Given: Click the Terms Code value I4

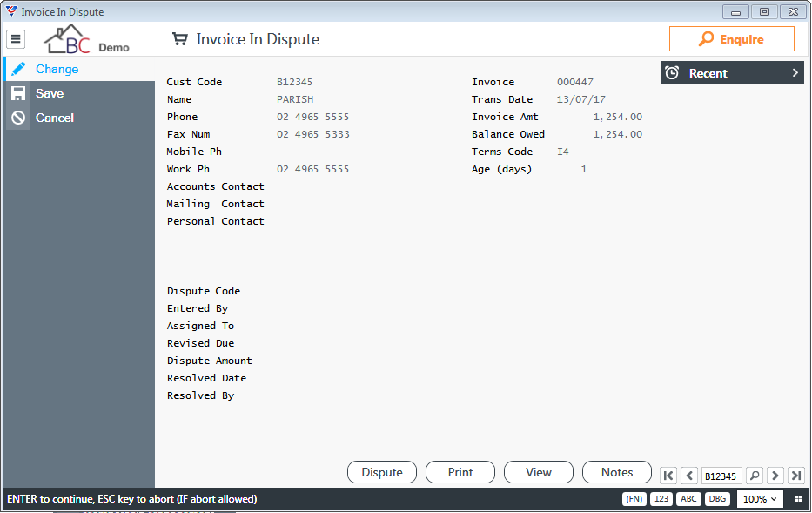Looking at the screenshot, I should pyautogui.click(x=563, y=152).
